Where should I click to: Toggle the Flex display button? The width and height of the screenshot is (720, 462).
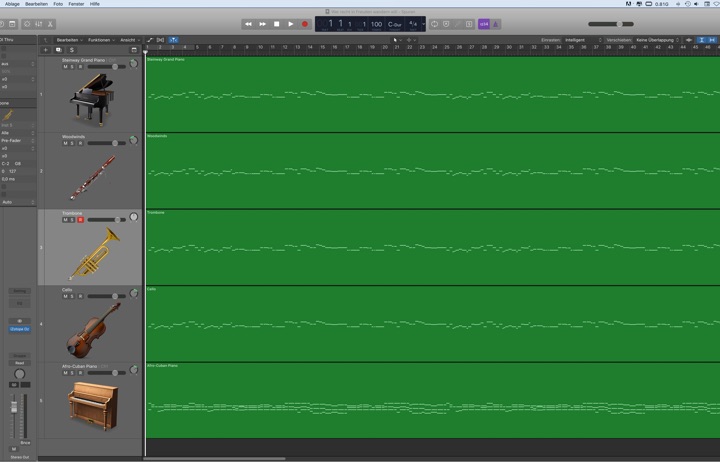point(160,40)
